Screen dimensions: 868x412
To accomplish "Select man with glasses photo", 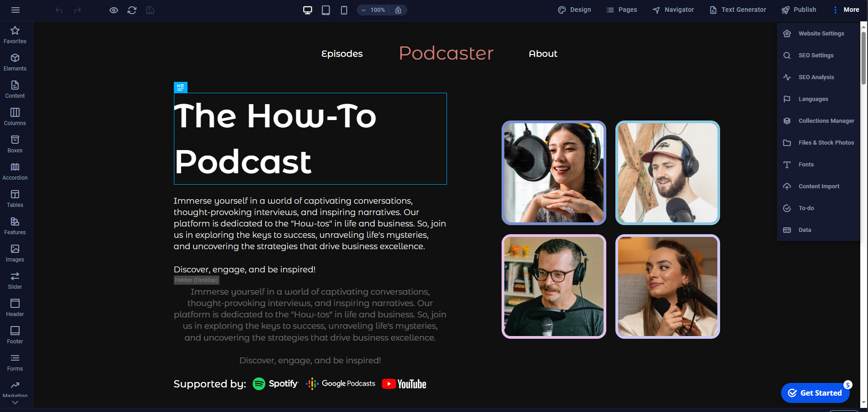I will click(554, 286).
